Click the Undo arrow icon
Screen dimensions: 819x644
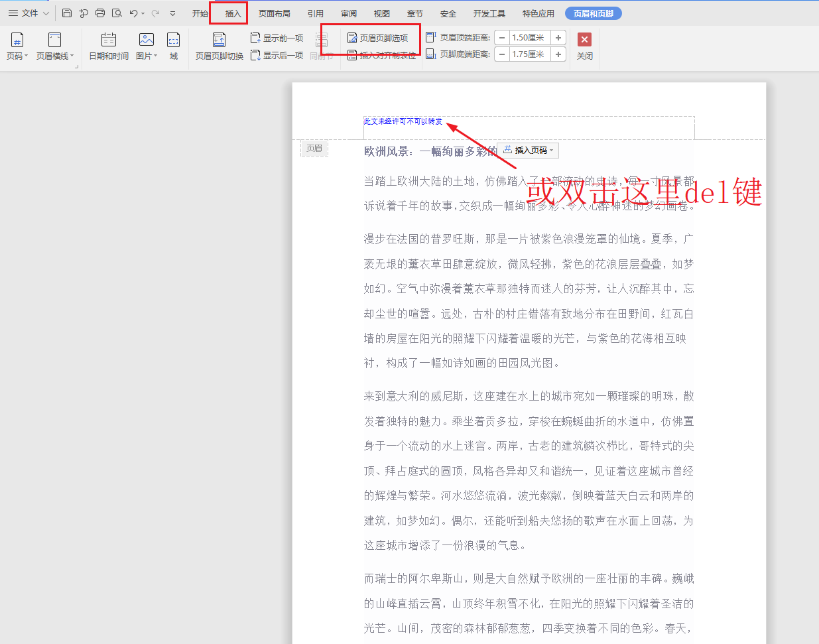pos(133,13)
